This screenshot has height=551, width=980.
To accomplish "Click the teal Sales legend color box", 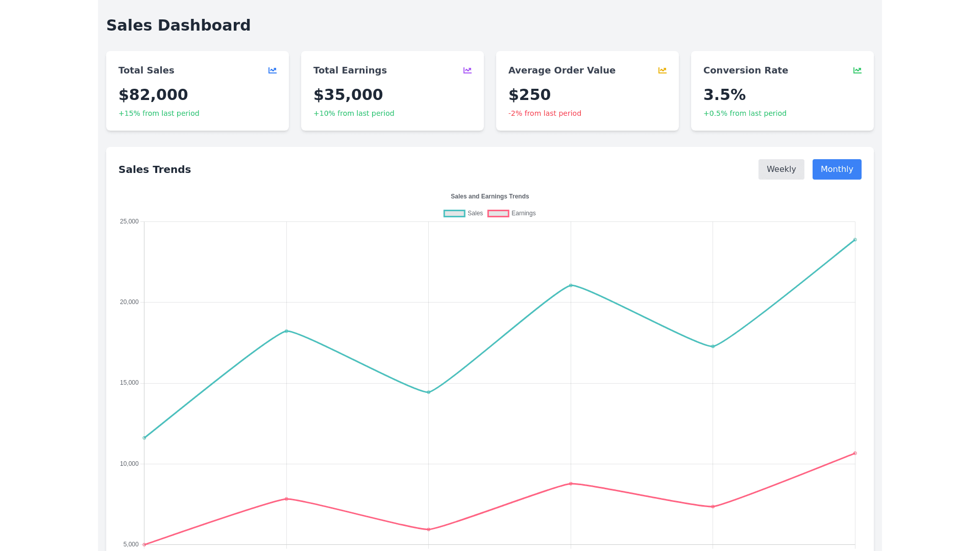I will pyautogui.click(x=454, y=213).
